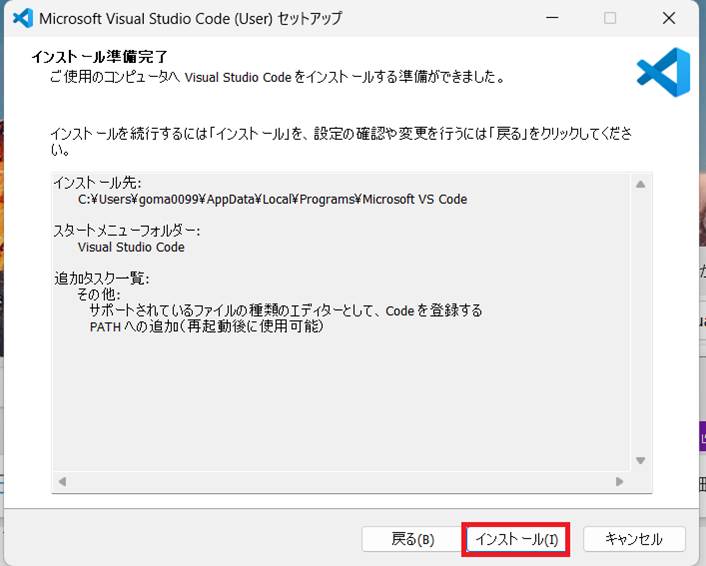Click the scroll down arrow in summary box

pyautogui.click(x=641, y=460)
